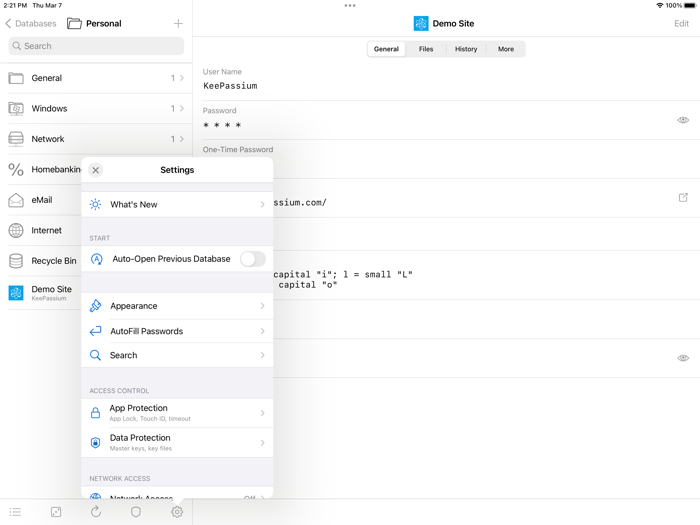Click the AutoFill Passwords arrow icon
This screenshot has width=700, height=525.
click(95, 331)
